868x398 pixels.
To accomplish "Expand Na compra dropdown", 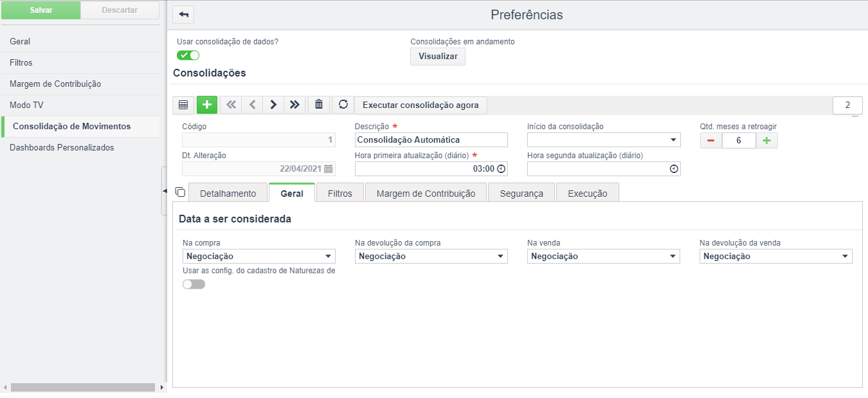I will [x=259, y=257].
